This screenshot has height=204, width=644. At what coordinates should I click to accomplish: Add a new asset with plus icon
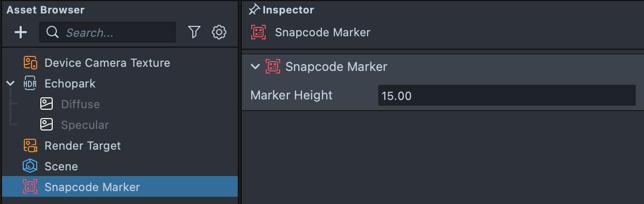tap(21, 33)
